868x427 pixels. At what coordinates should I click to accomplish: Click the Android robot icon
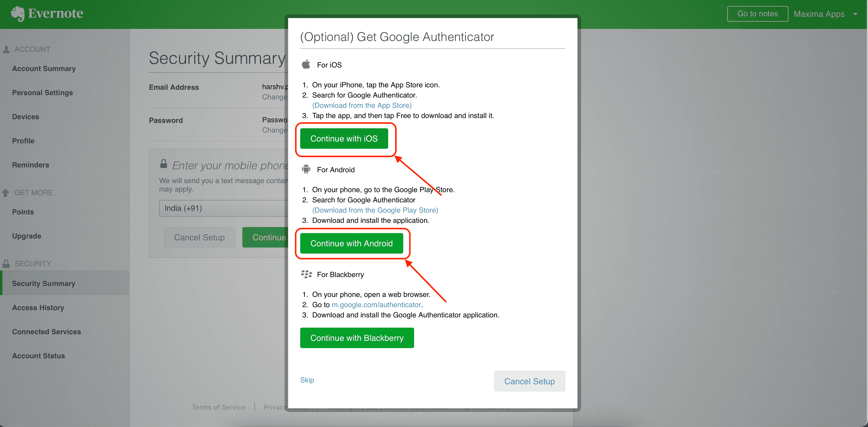coord(306,169)
